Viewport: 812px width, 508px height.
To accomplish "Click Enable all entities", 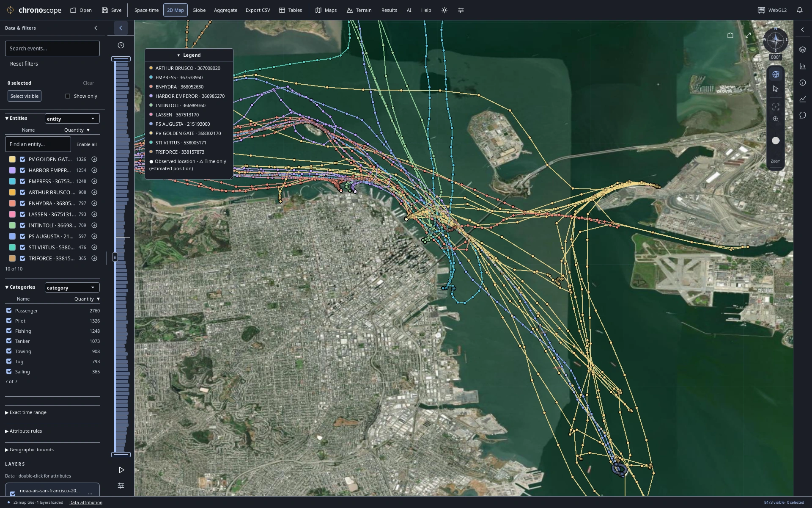I will coord(86,144).
